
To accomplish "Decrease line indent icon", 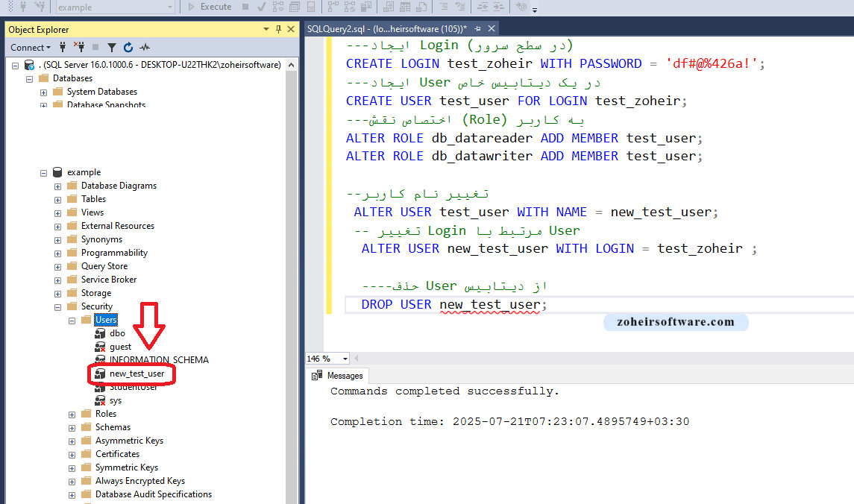I will click(483, 7).
